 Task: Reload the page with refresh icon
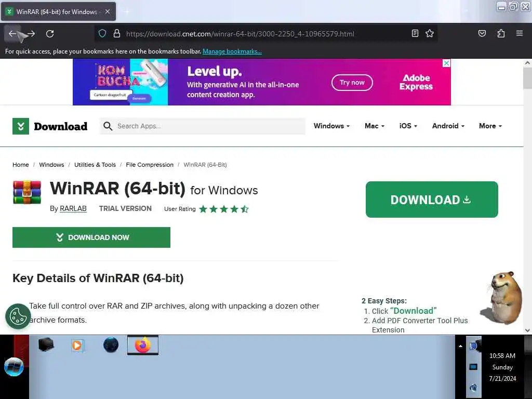click(50, 34)
